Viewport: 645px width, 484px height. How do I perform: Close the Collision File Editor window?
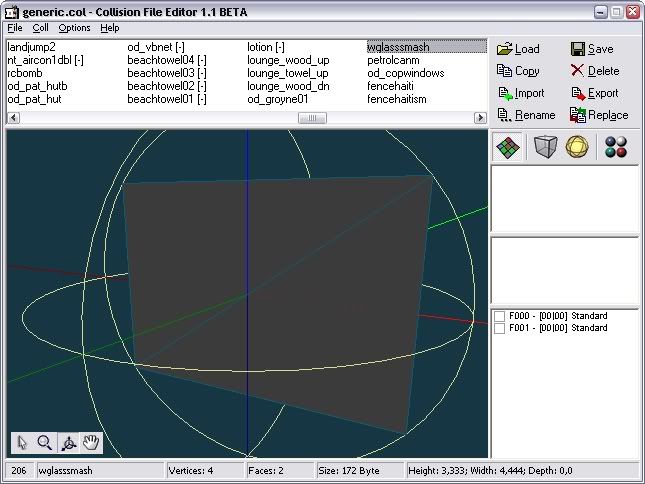click(x=633, y=12)
